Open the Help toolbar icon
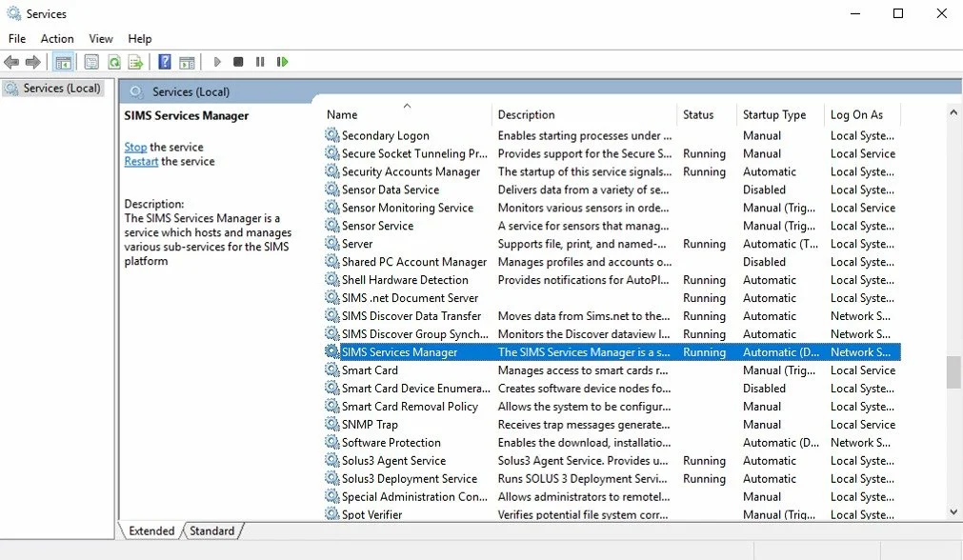 pyautogui.click(x=165, y=62)
